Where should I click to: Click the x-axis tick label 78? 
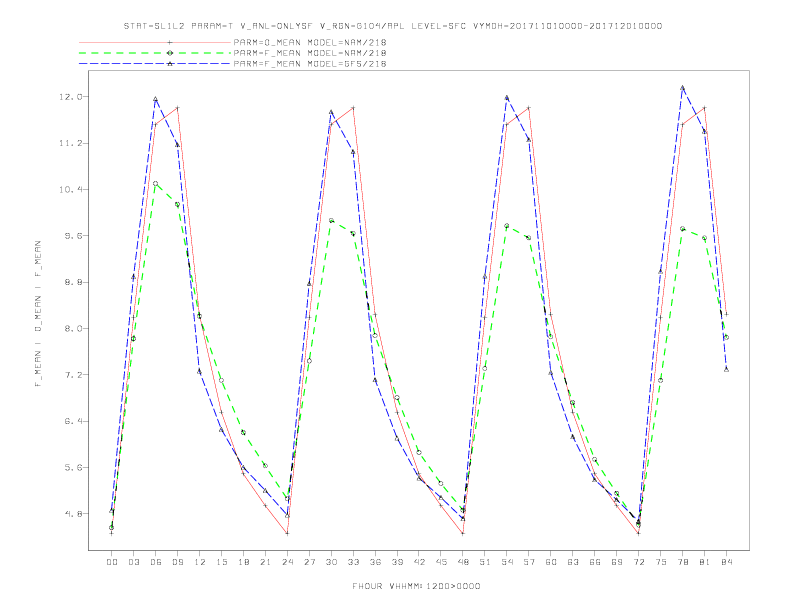click(683, 562)
